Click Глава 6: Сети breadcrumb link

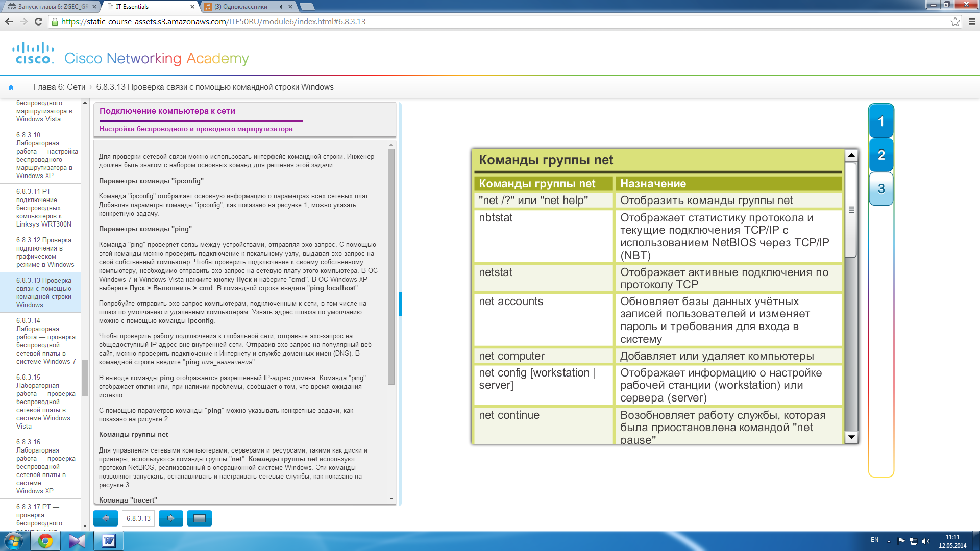59,87
